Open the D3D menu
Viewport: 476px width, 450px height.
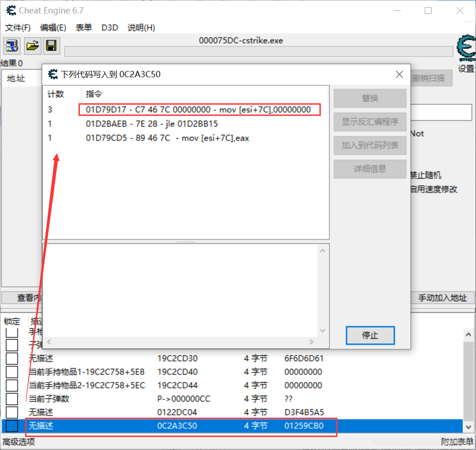coord(109,28)
